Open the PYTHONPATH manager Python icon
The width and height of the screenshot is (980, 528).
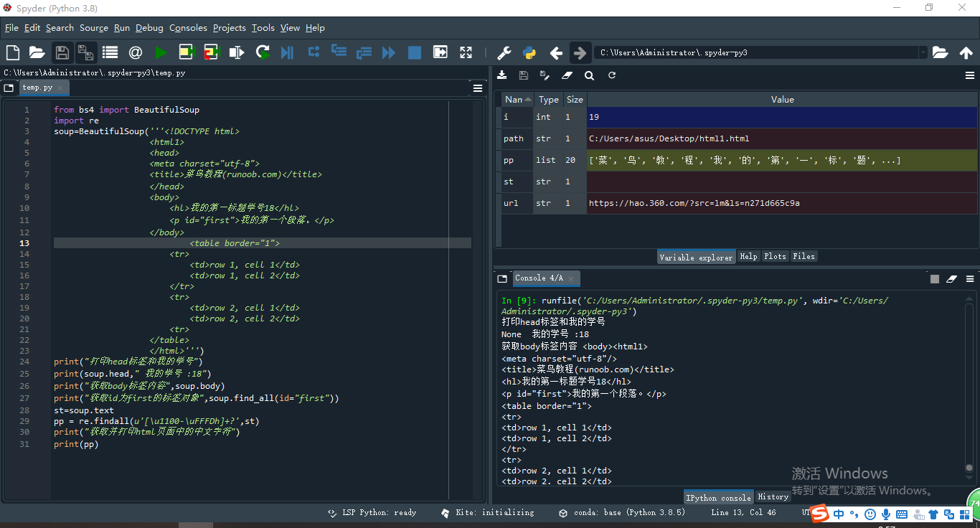coord(529,52)
